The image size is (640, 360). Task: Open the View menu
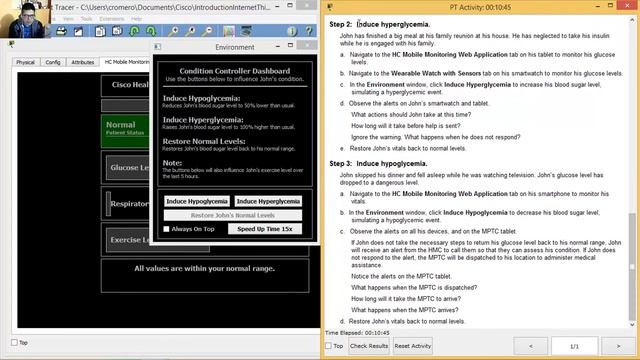pos(68,19)
